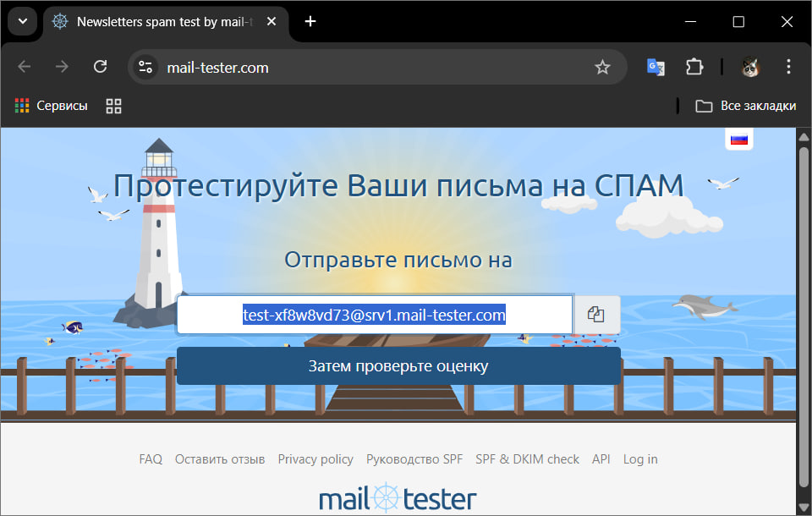This screenshot has width=812, height=516.
Task: Open the Extensions puzzle icon
Action: [x=694, y=68]
